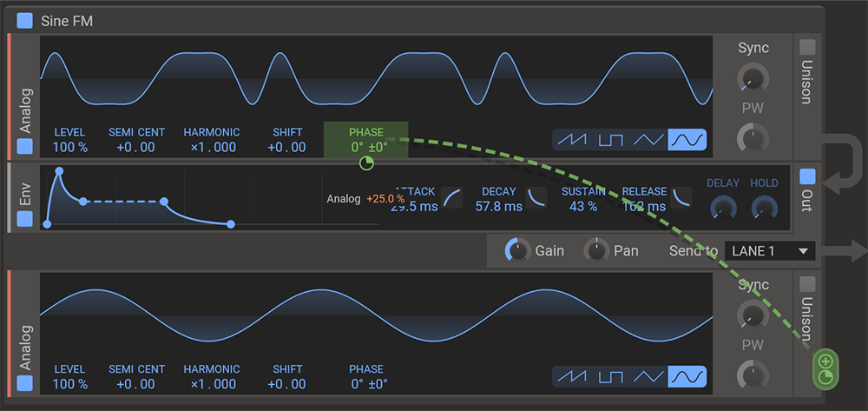Screen dimensions: 868x411
Task: Toggle the Out button of envelope
Action: point(807,176)
